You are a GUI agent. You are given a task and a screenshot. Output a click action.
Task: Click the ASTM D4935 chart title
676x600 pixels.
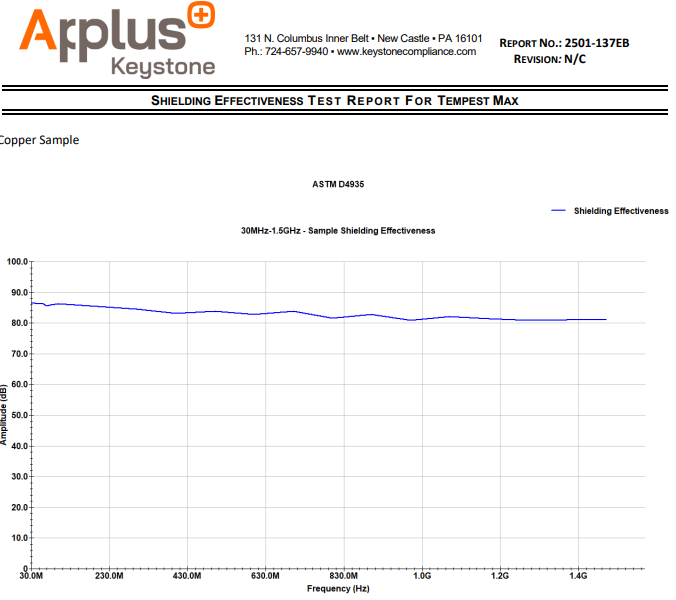(338, 185)
